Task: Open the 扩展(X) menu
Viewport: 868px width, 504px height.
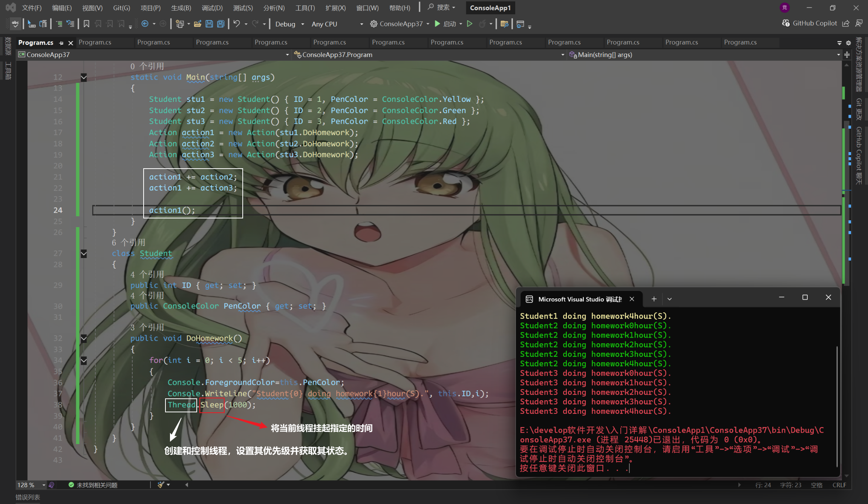Action: click(335, 8)
